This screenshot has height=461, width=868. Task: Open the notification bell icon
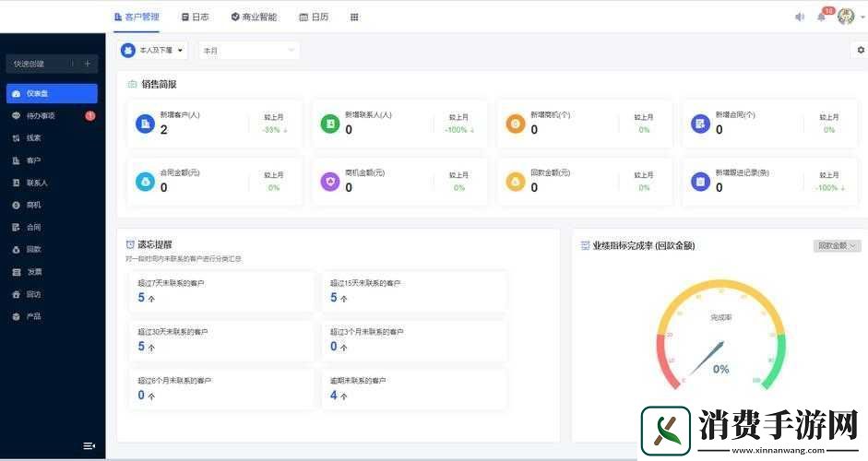coord(821,17)
